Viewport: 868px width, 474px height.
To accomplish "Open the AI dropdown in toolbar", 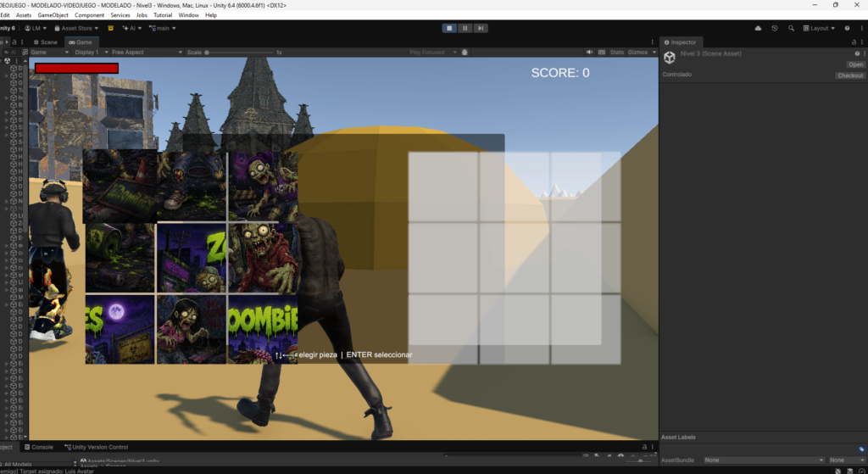I will 131,28.
